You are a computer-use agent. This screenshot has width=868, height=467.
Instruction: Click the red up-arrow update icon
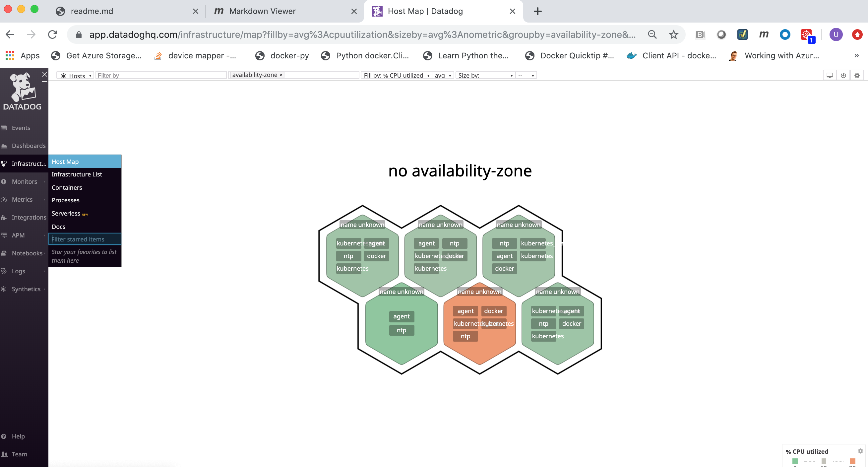pyautogui.click(x=857, y=34)
